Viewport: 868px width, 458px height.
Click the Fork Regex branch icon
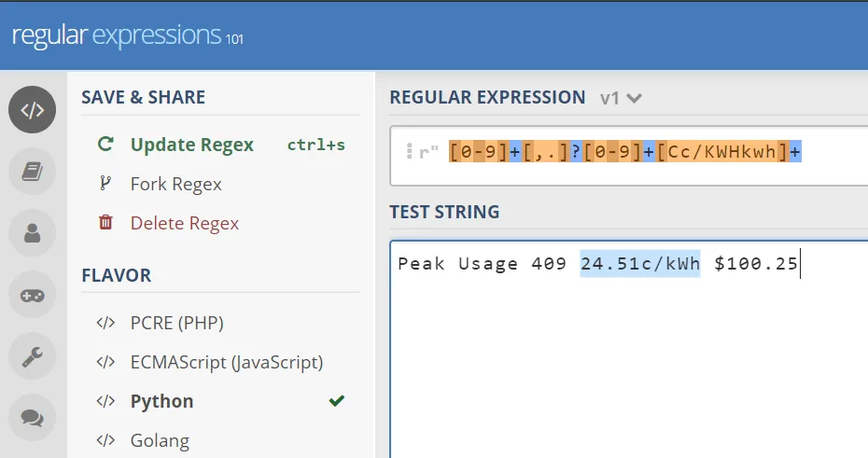105,184
